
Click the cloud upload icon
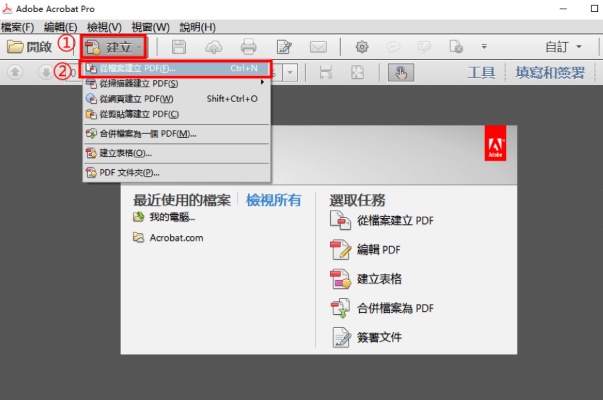pos(213,47)
